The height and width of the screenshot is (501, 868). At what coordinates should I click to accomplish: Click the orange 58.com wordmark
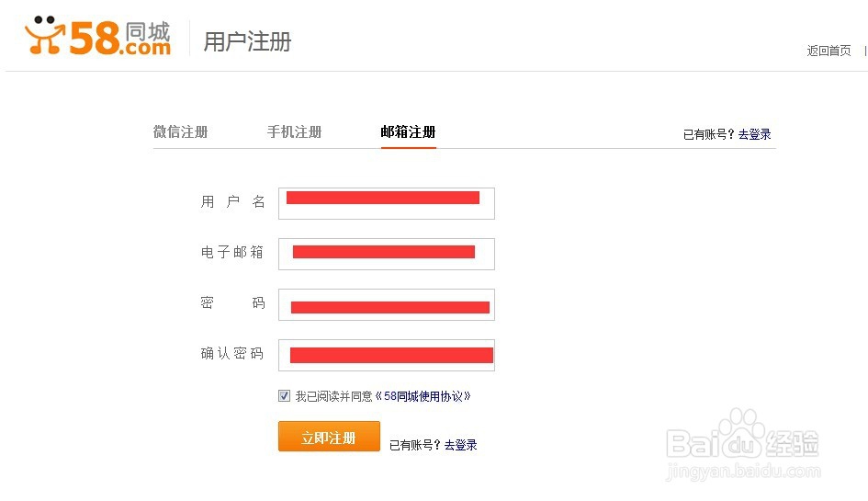click(x=120, y=39)
